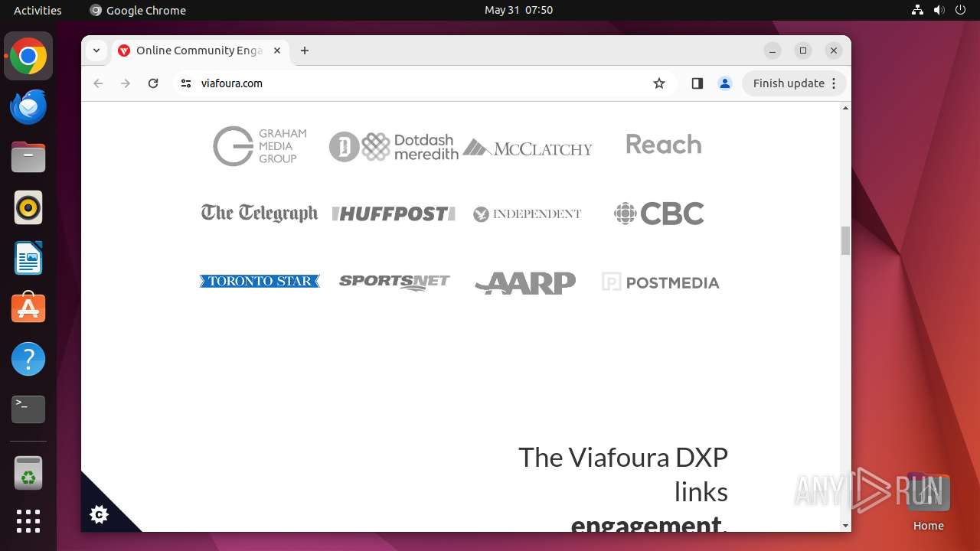The image size is (980, 551).
Task: Open Trash from the dock
Action: 28,473
